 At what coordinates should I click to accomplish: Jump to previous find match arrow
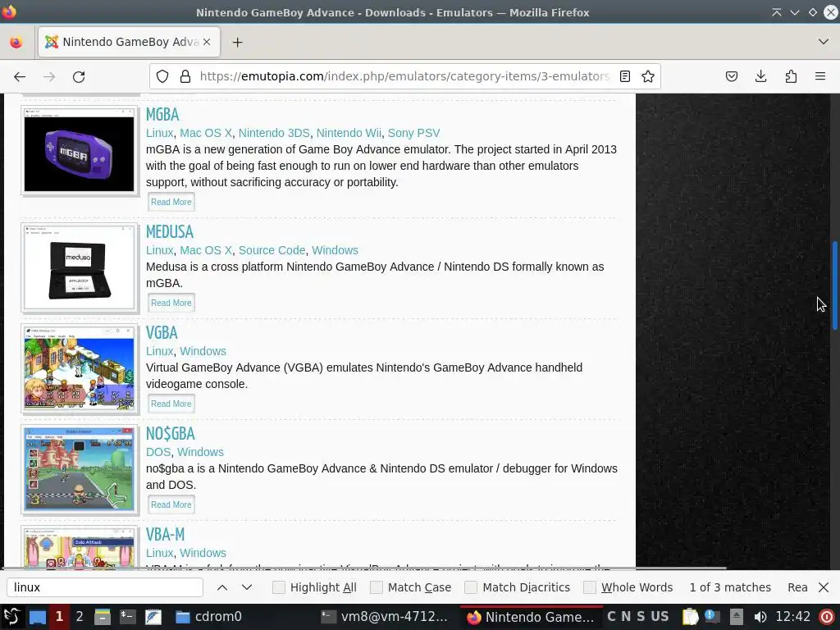[222, 587]
